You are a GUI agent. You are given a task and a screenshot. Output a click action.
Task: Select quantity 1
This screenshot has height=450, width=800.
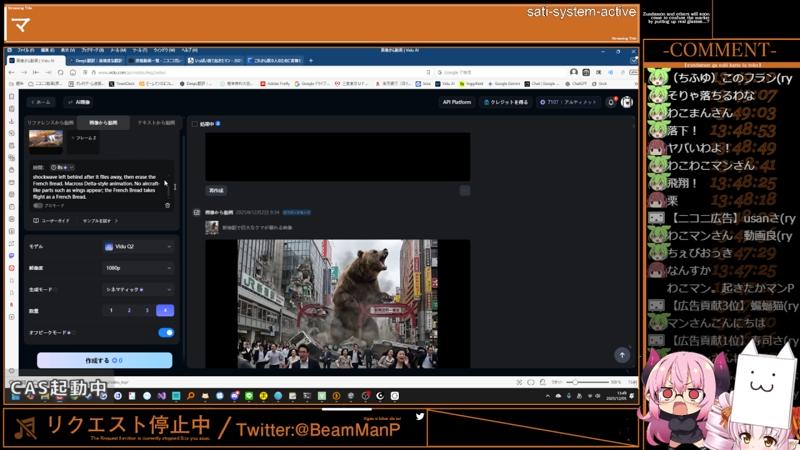tap(111, 310)
